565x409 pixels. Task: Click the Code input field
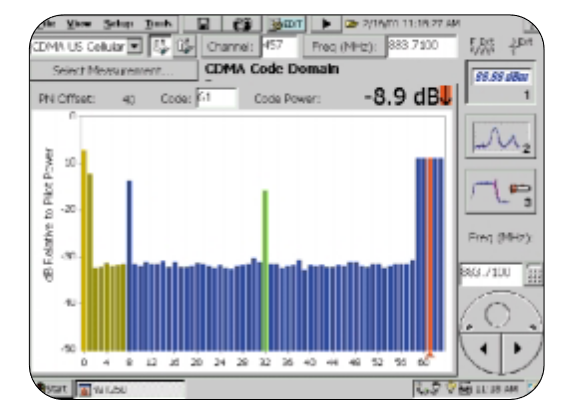pyautogui.click(x=217, y=98)
